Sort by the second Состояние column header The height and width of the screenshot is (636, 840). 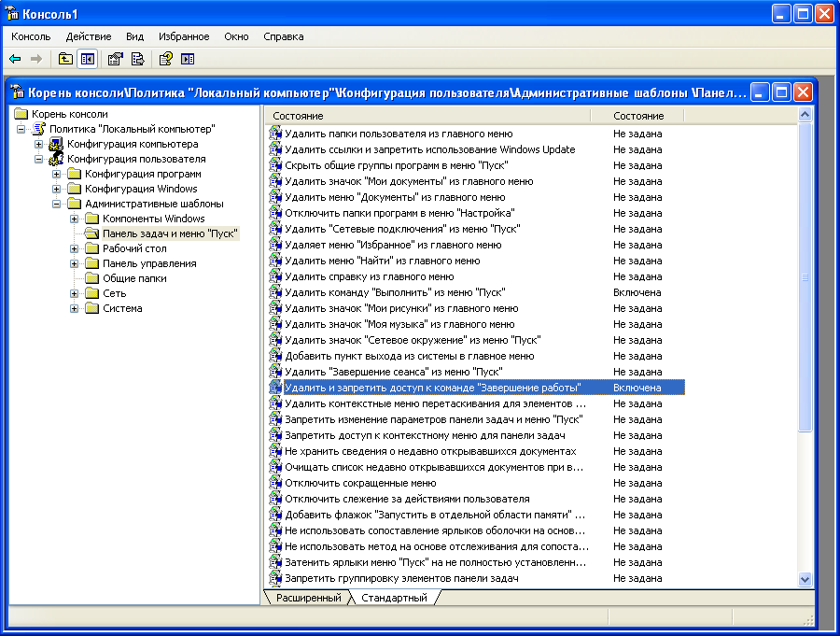[637, 116]
